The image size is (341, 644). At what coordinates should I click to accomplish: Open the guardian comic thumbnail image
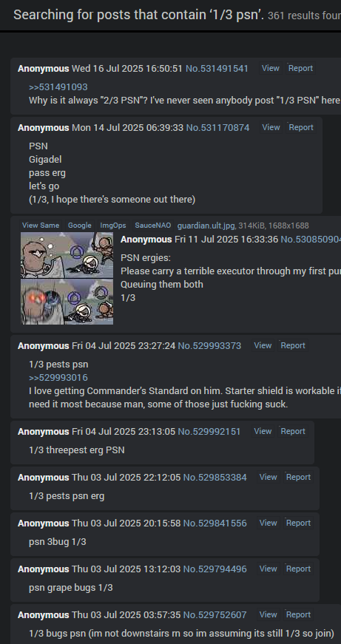click(67, 279)
